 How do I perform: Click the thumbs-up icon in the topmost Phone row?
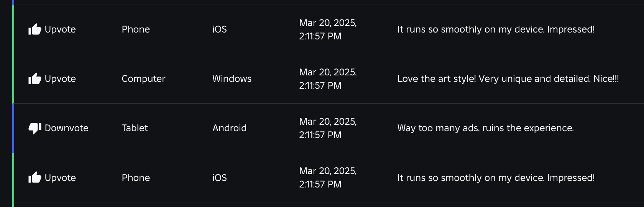tap(35, 29)
